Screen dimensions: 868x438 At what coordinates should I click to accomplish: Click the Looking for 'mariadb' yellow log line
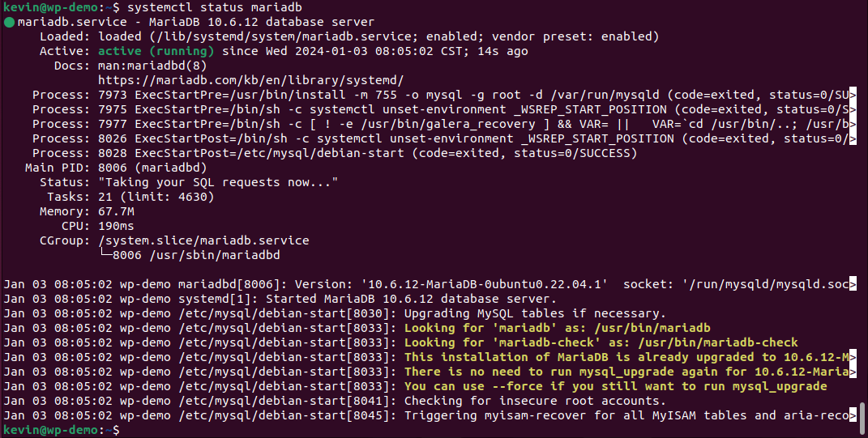click(558, 328)
